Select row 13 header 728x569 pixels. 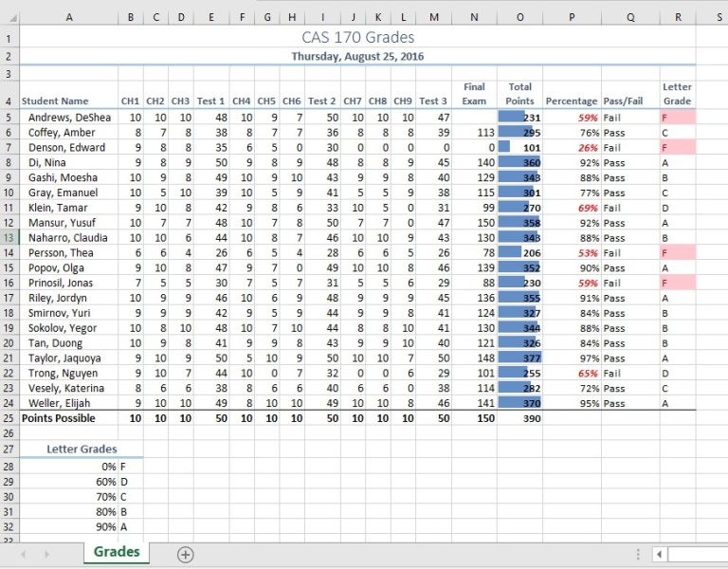coord(9,238)
